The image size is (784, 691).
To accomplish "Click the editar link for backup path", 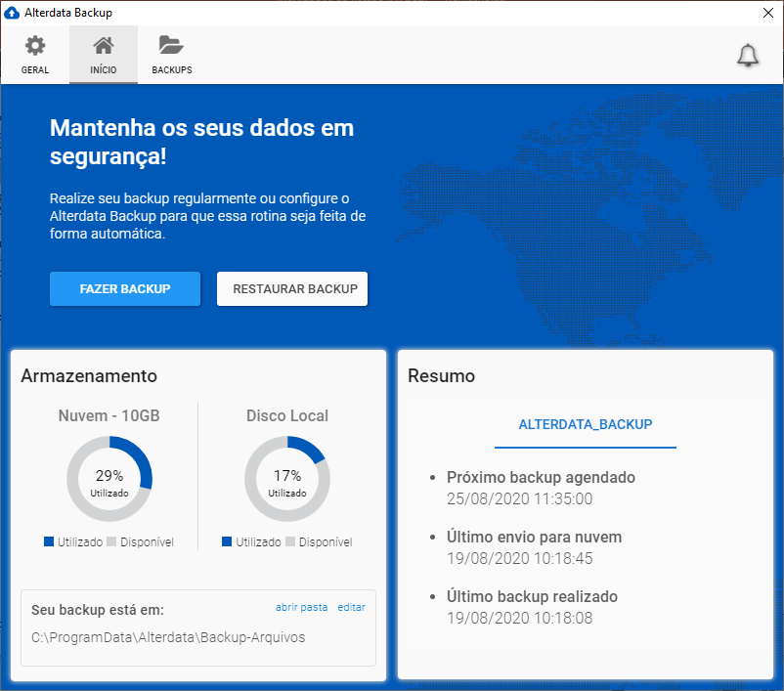I will pyautogui.click(x=352, y=607).
